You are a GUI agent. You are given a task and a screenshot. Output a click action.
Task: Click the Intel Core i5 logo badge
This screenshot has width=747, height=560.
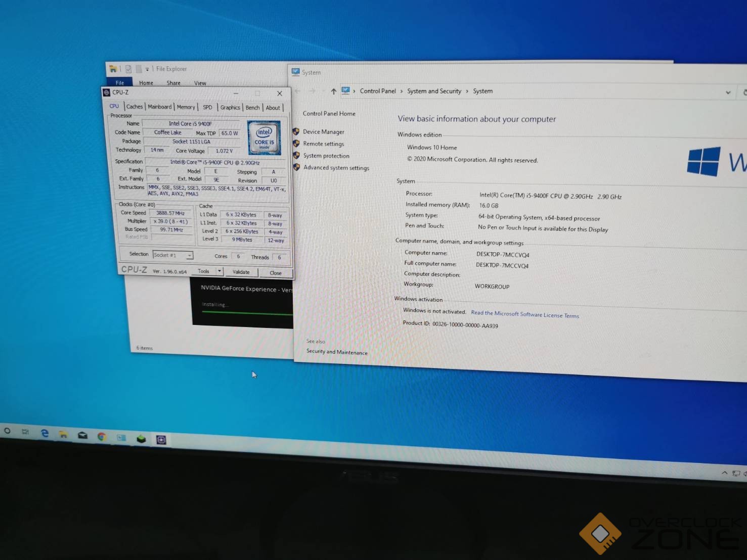pyautogui.click(x=263, y=137)
